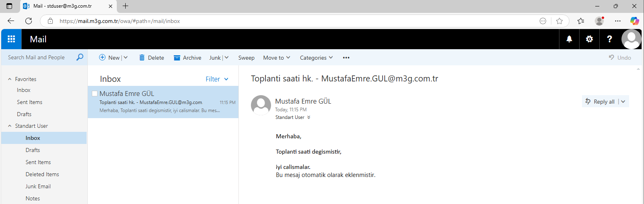Select the Mustafa Emre GÜL message checkbox
644x204 pixels.
point(95,94)
